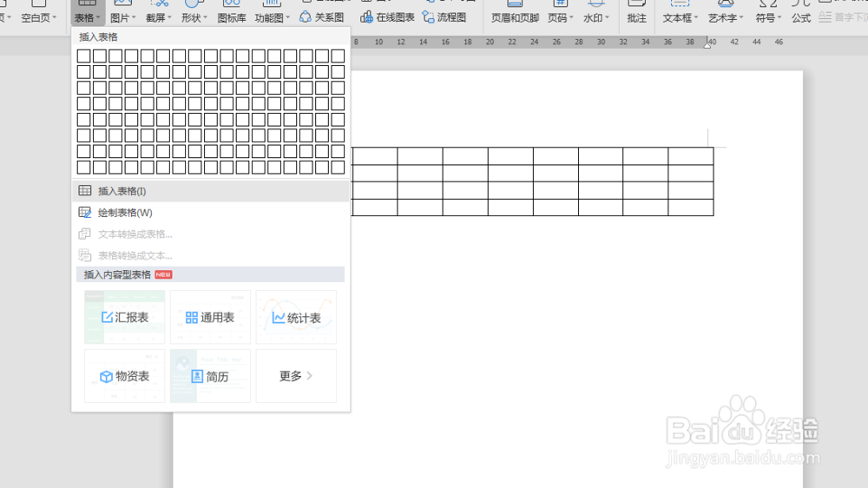
Task: Click the 表格转换成文本 menu entry
Action: coord(211,255)
